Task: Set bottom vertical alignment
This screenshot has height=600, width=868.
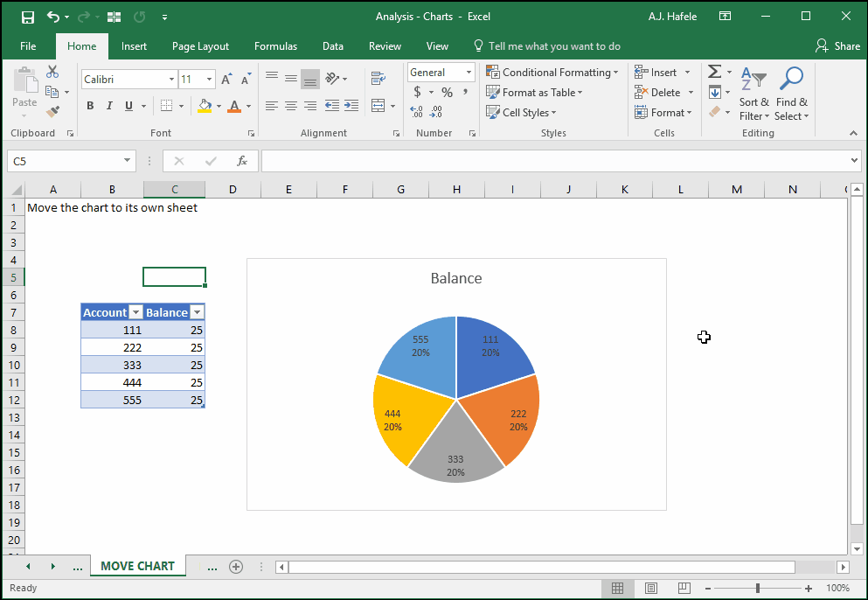Action: point(310,79)
